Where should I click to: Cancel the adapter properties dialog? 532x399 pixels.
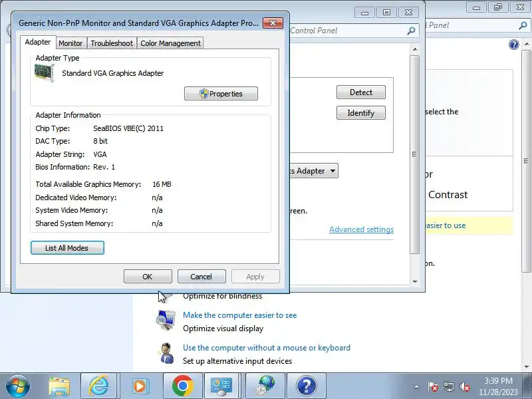tap(201, 277)
